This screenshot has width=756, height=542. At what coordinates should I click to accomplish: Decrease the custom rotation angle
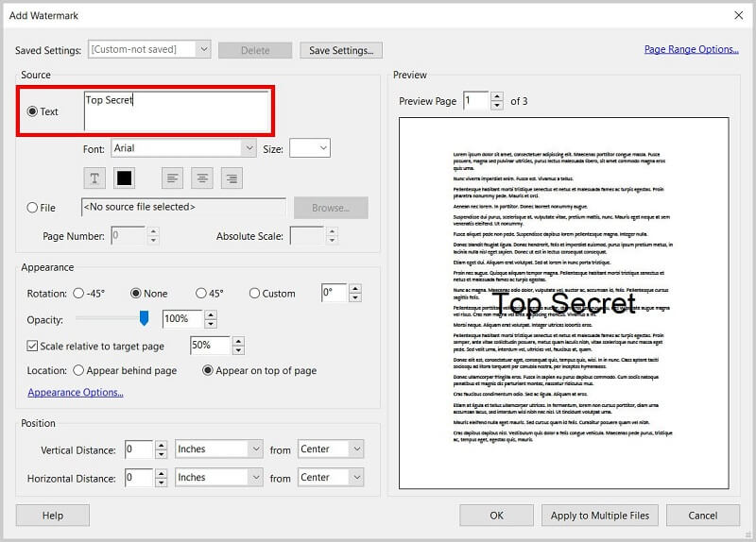355,297
